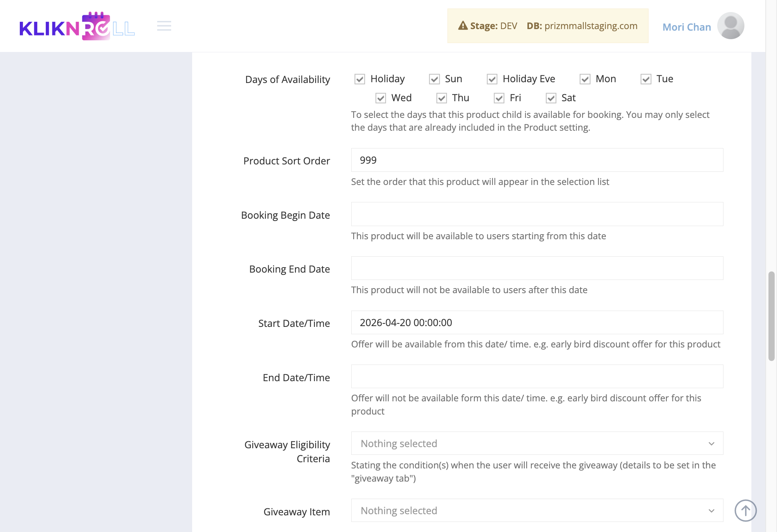Click the Product Sort Order field
The width and height of the screenshot is (777, 532).
(x=537, y=160)
